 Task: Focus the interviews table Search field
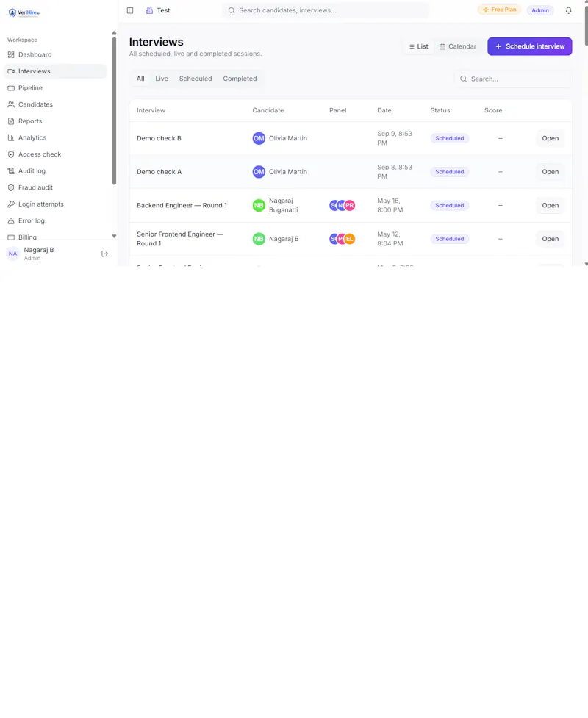click(x=513, y=79)
